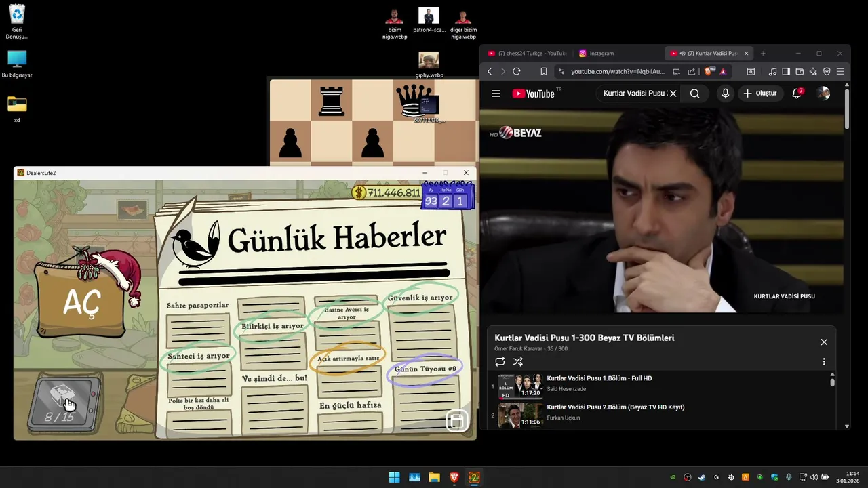Viewport: 868px width, 488px height.
Task: Open playlist three-dot options menu
Action: click(824, 362)
